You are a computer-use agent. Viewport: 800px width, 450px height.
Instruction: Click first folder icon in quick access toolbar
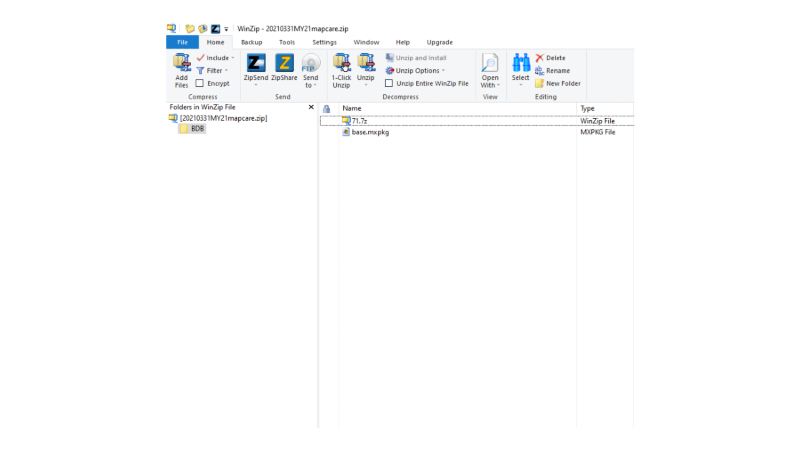point(190,29)
